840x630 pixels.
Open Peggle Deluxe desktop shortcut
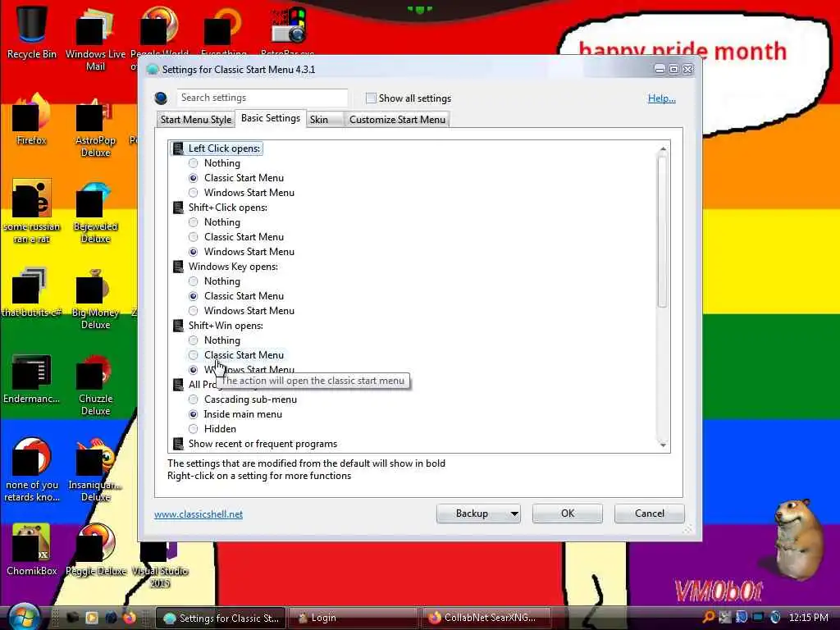pyautogui.click(x=95, y=550)
